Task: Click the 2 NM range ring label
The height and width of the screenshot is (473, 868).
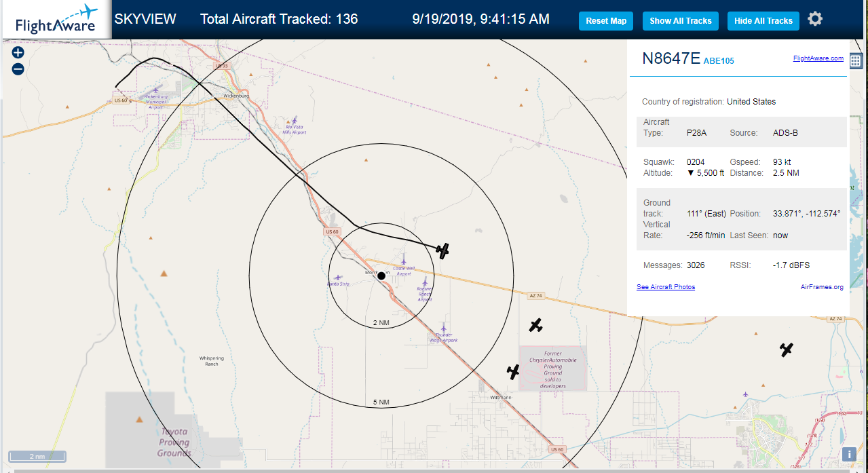Action: tap(381, 322)
